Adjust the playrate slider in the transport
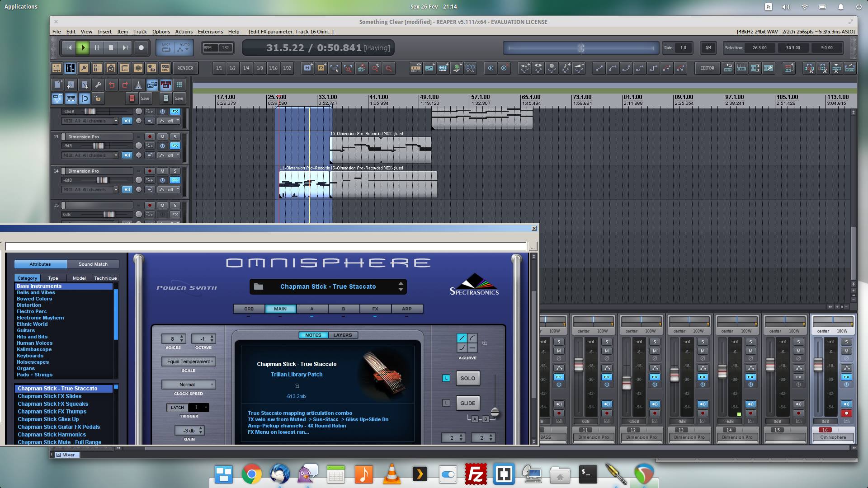The width and height of the screenshot is (868, 488). (581, 48)
